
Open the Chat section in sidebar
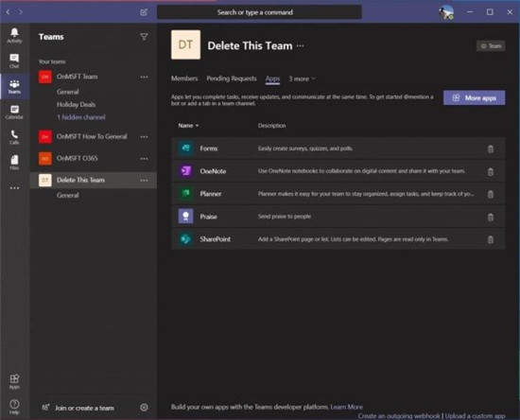pyautogui.click(x=14, y=61)
